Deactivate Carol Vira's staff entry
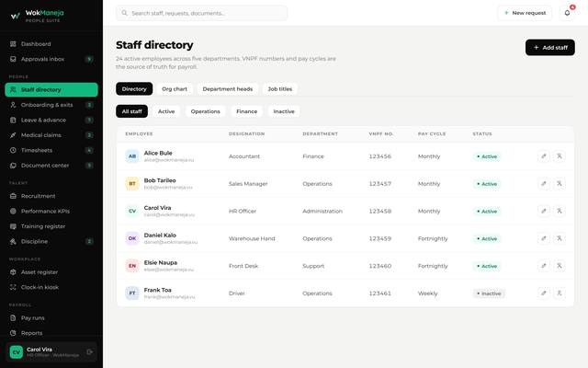Image resolution: width=588 pixels, height=368 pixels. coord(560,211)
